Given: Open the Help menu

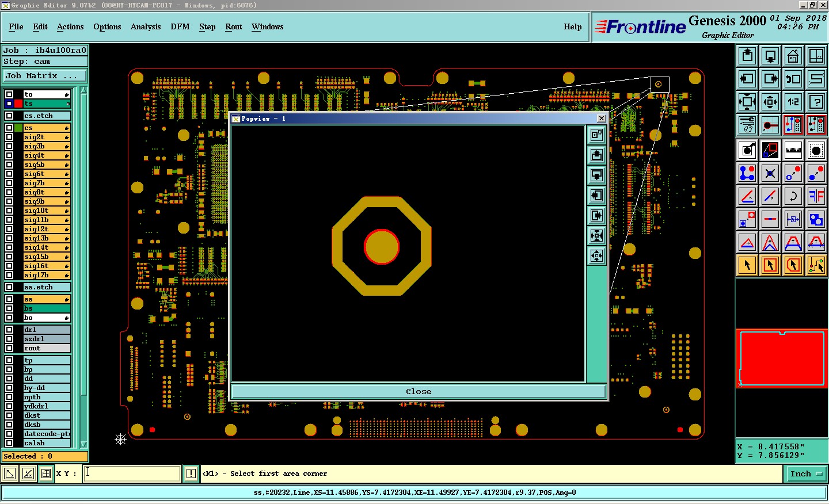Looking at the screenshot, I should point(573,26).
